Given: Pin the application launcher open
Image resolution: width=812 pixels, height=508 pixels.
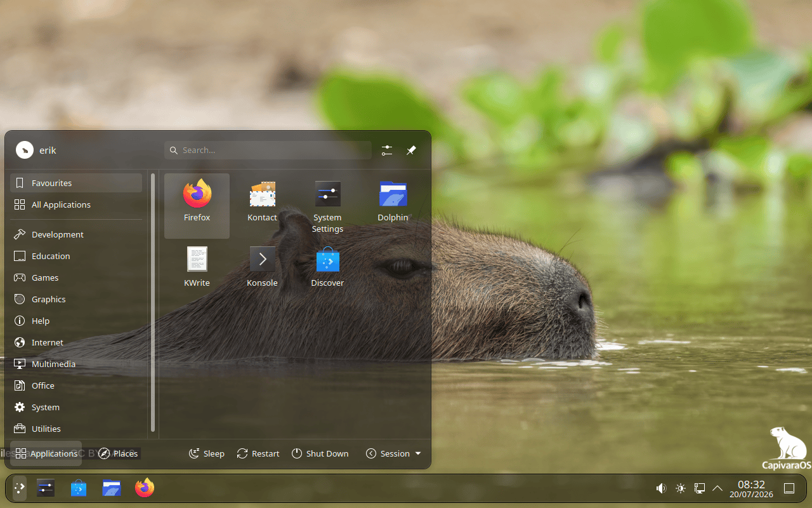Looking at the screenshot, I should (411, 150).
